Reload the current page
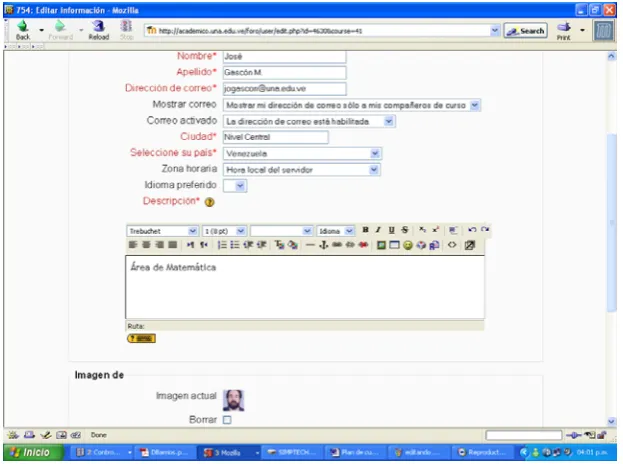This screenshot has height=464, width=623. (99, 30)
